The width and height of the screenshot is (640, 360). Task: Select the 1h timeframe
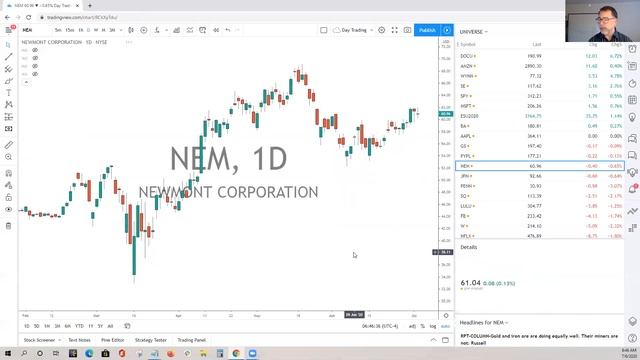(81, 30)
